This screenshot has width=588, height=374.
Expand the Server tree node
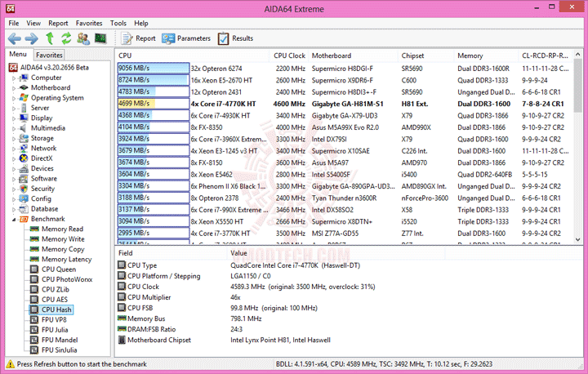(14, 109)
